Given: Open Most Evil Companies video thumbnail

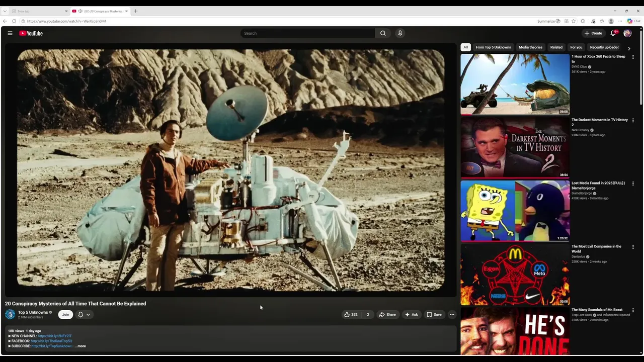Looking at the screenshot, I should pos(515,275).
